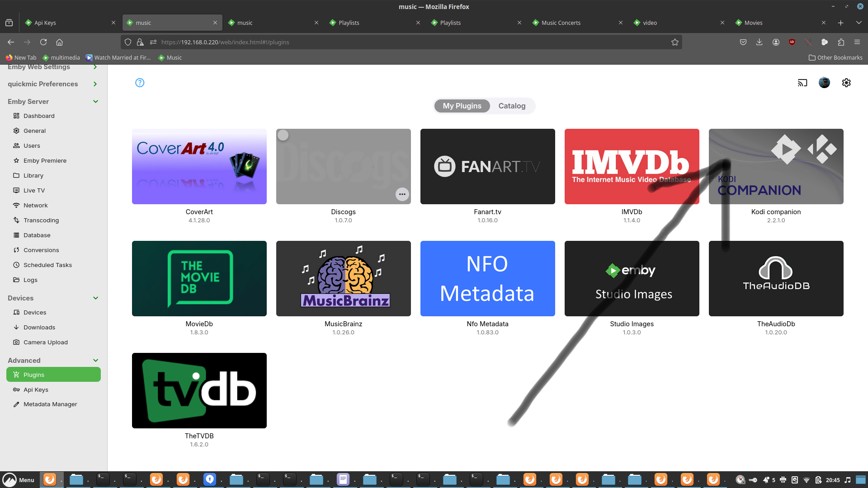Click the cast-to-device icon

pyautogui.click(x=802, y=83)
